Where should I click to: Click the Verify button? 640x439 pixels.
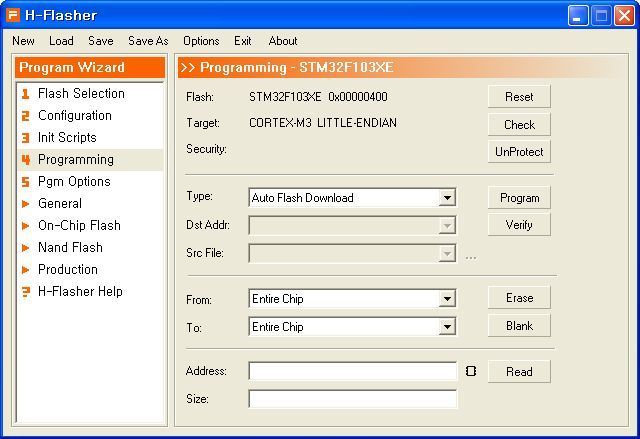pyautogui.click(x=519, y=225)
